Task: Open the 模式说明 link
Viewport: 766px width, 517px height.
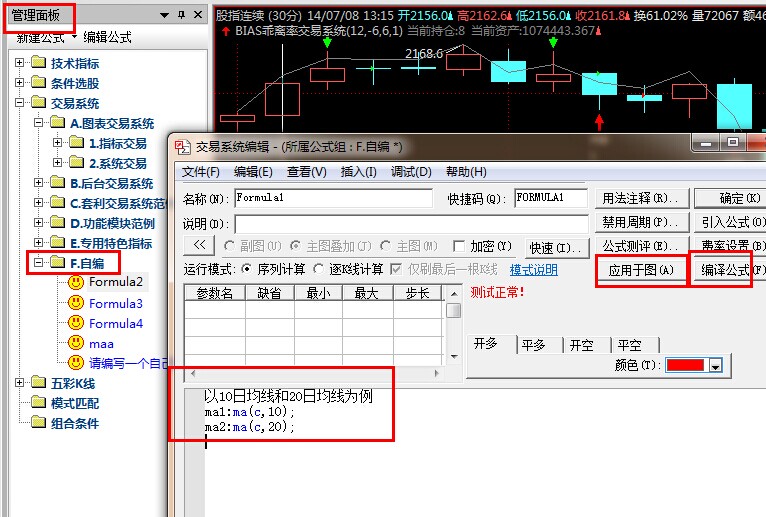Action: click(x=533, y=269)
